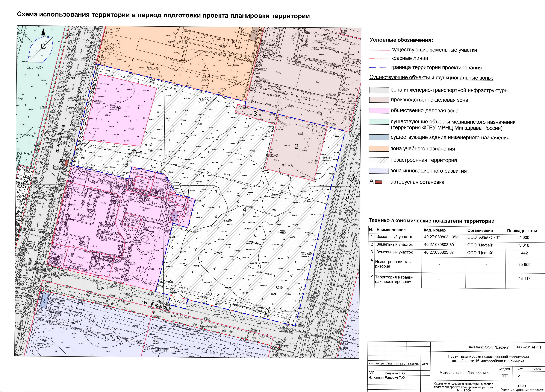This screenshot has height=392, width=545.
Task: Click the 'Площадь, кв. м.' column header
Action: (522, 231)
